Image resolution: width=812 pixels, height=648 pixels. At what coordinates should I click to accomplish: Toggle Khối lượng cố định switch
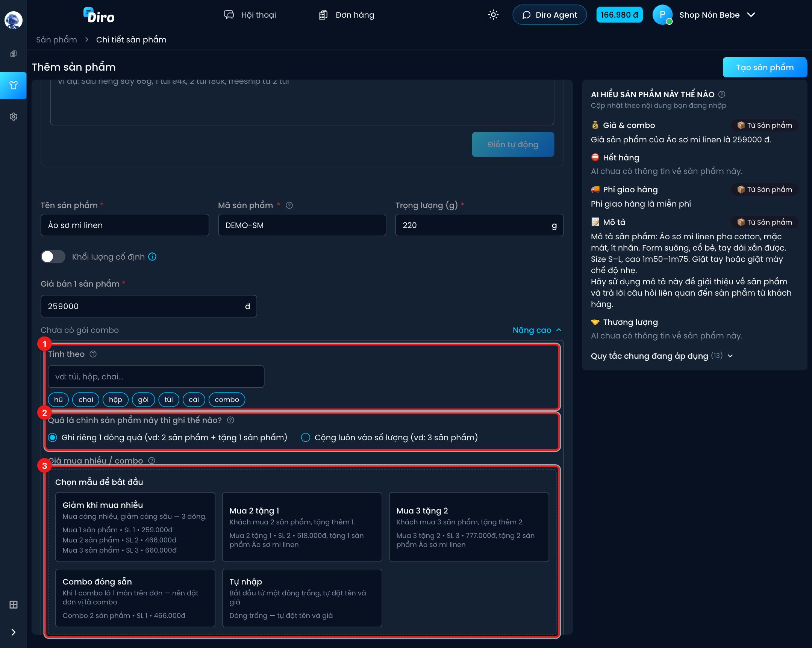click(53, 257)
